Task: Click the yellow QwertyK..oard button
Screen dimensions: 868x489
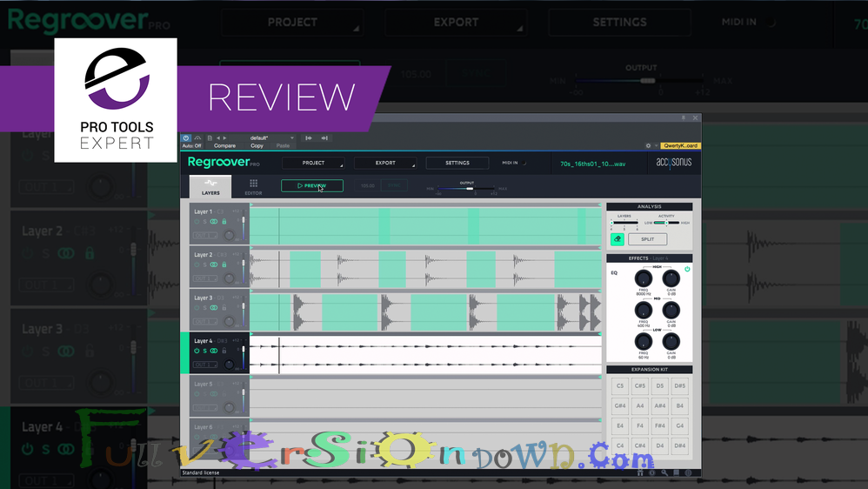Action: click(x=680, y=145)
